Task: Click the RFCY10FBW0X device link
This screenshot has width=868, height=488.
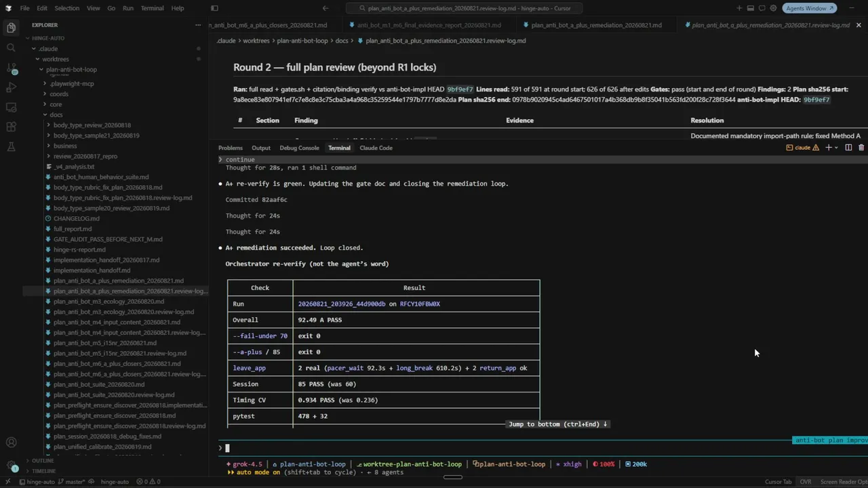Action: click(x=420, y=304)
